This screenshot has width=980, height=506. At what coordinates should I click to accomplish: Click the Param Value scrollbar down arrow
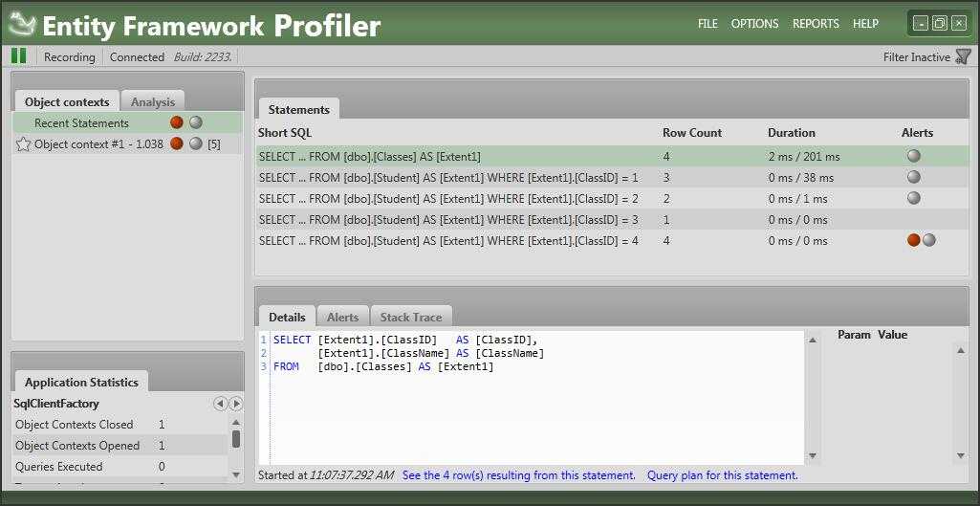click(x=961, y=456)
